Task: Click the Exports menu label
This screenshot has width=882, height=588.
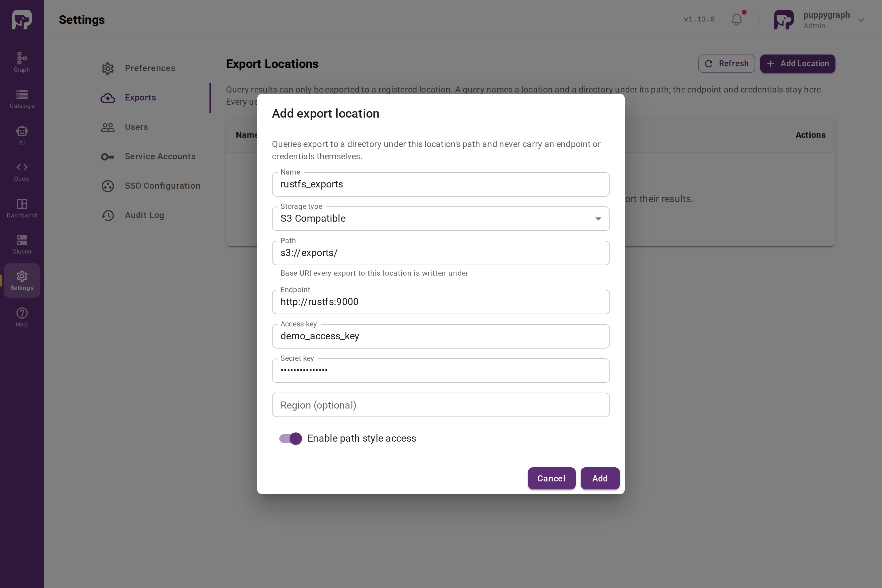Action: click(140, 97)
